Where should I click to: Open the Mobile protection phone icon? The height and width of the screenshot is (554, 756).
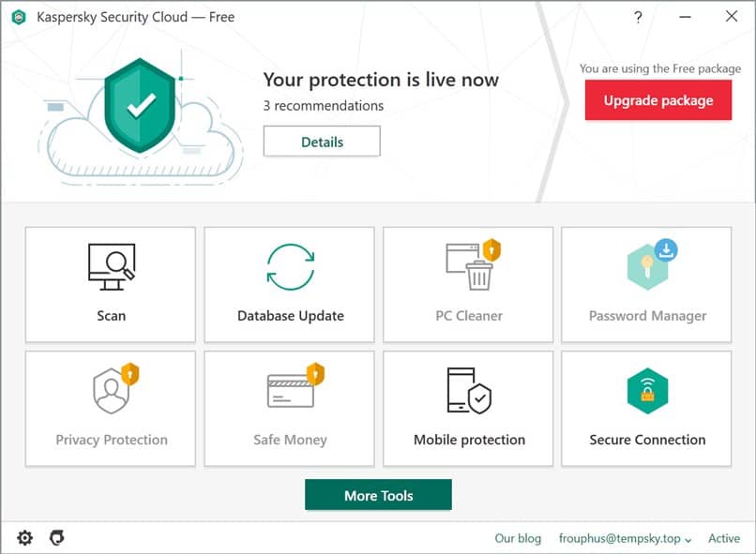pos(469,391)
